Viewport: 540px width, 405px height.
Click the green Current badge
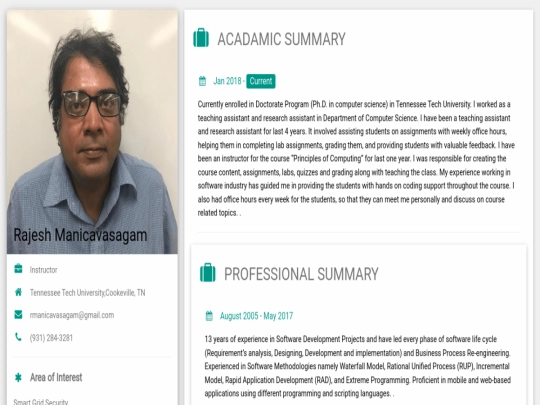[x=261, y=81]
